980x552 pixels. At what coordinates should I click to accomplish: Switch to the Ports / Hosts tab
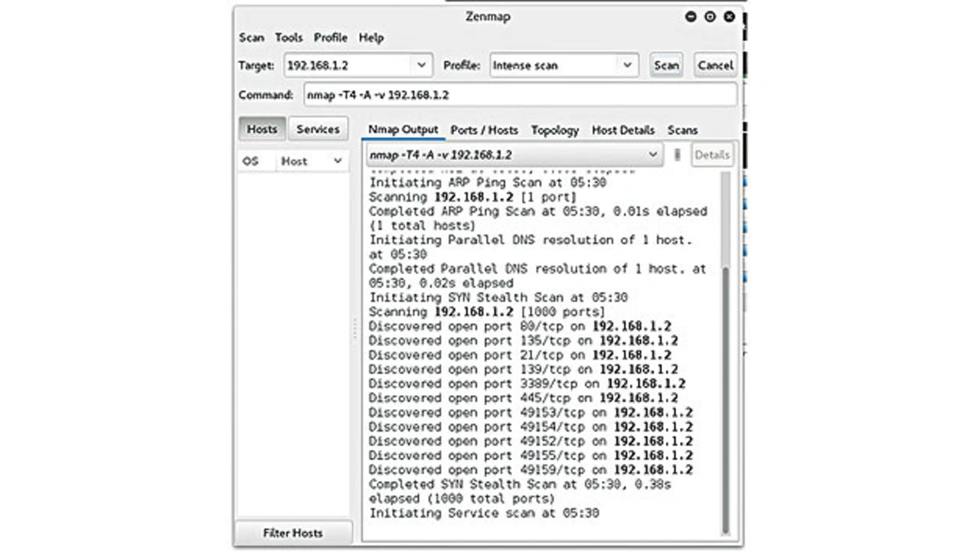coord(484,130)
